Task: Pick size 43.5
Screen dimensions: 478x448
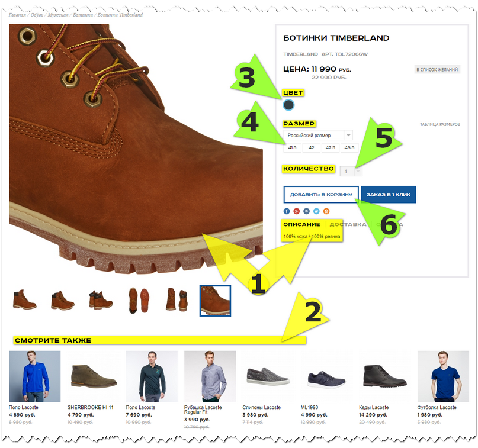Action: pos(349,147)
